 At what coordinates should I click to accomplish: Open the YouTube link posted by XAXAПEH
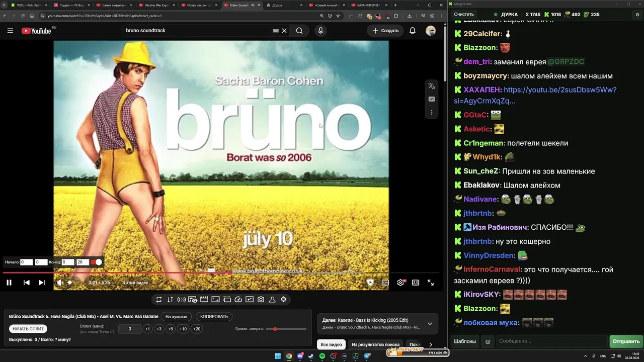pos(535,95)
